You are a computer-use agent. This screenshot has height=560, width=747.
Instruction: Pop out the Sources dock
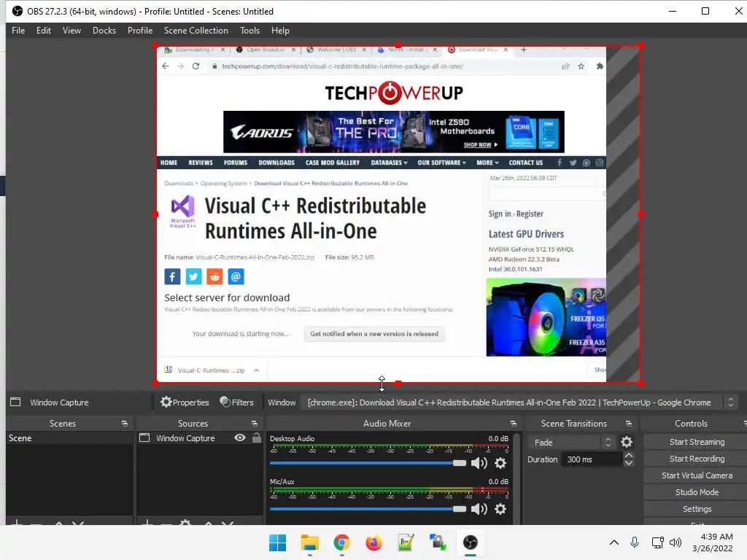pyautogui.click(x=255, y=424)
